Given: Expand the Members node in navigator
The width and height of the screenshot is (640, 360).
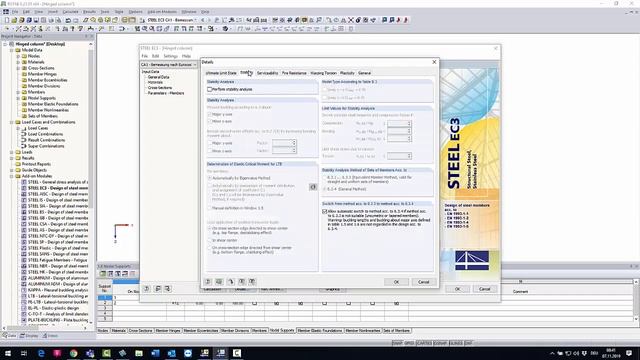Looking at the screenshot, I should (18, 92).
